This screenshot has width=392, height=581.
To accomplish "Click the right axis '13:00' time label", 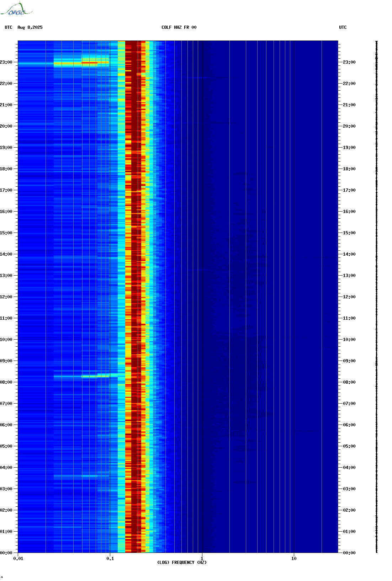I will (349, 276).
